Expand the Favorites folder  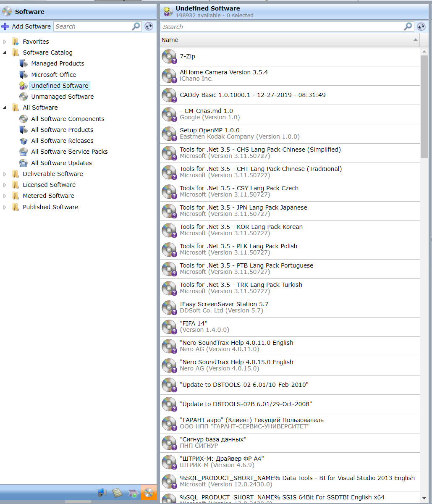tap(4, 41)
